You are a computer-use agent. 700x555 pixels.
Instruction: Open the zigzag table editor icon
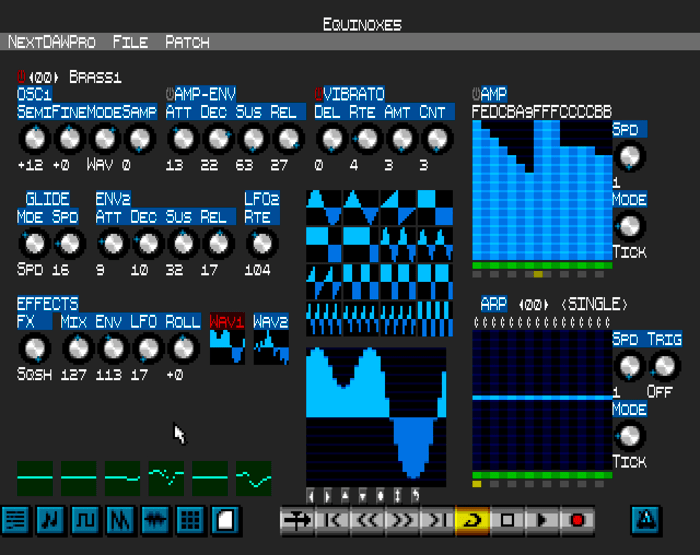click(x=120, y=520)
